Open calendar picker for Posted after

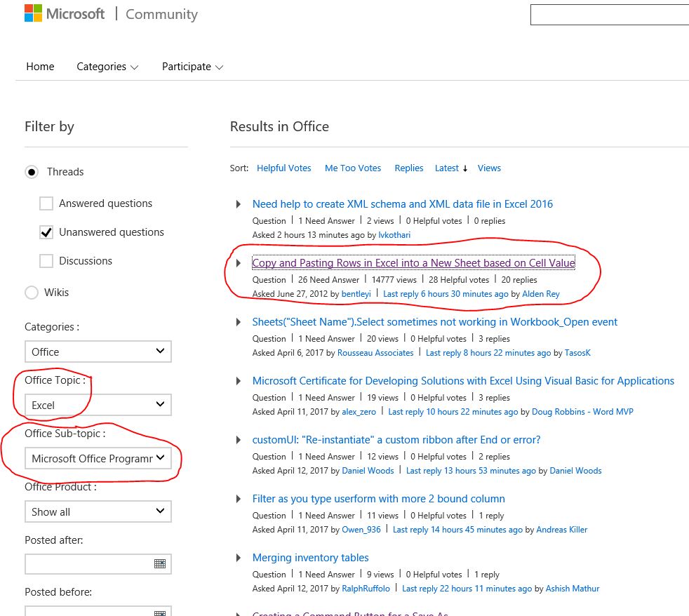tap(160, 564)
